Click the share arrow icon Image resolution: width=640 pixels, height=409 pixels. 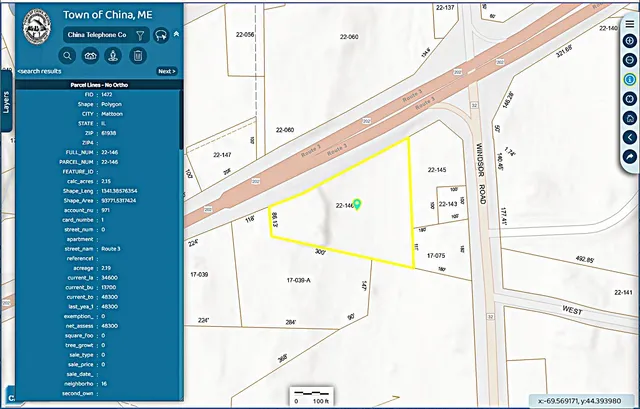pos(630,156)
